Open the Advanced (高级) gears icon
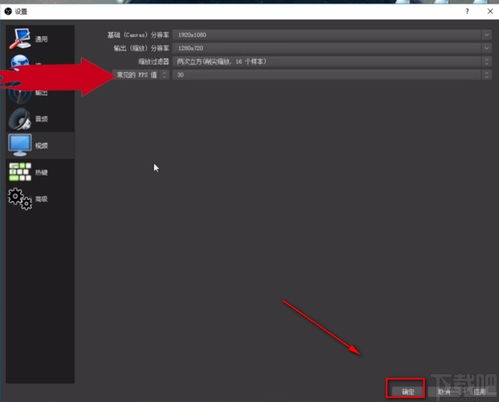This screenshot has width=499, height=402. [x=20, y=199]
